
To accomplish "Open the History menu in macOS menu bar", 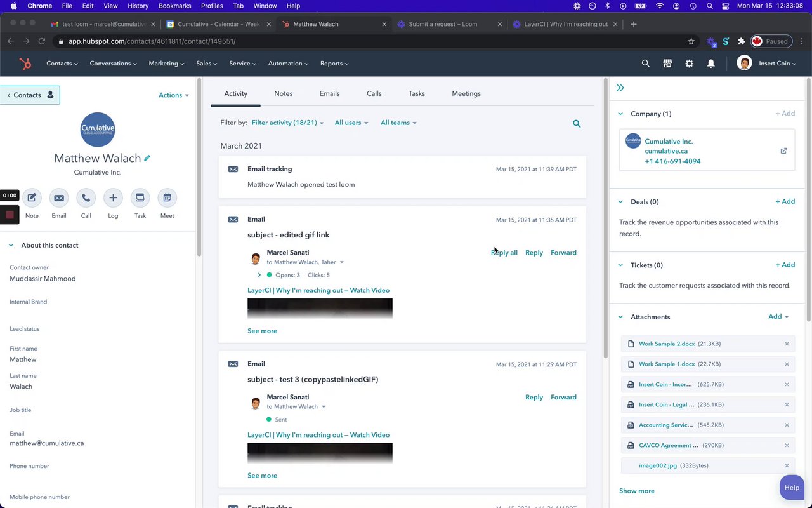I will (x=138, y=6).
